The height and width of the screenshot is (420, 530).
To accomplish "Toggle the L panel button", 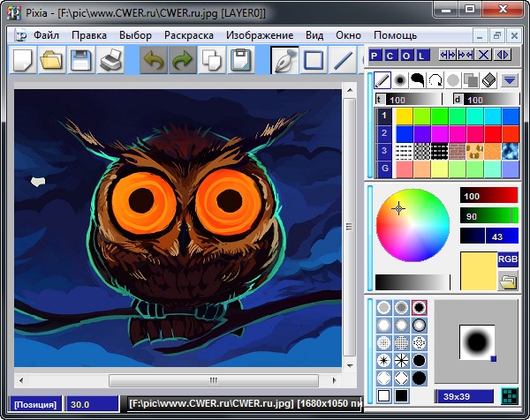I will (x=423, y=55).
